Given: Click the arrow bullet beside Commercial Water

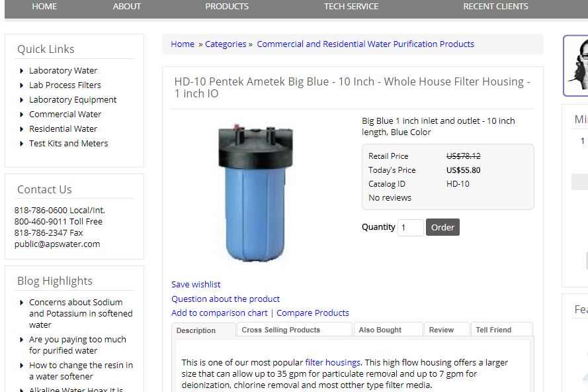Looking at the screenshot, I should click(21, 115).
